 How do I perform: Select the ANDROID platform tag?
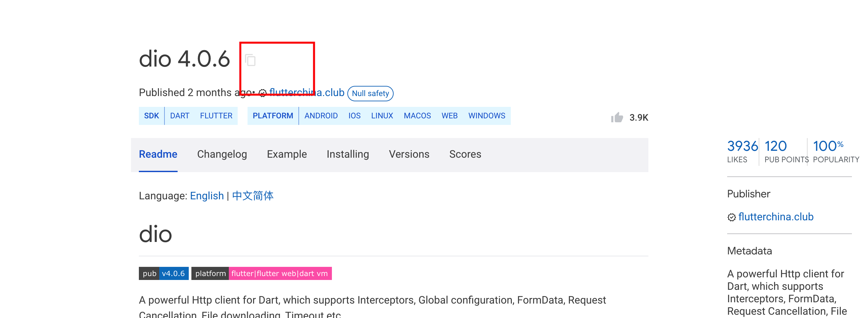(x=321, y=116)
